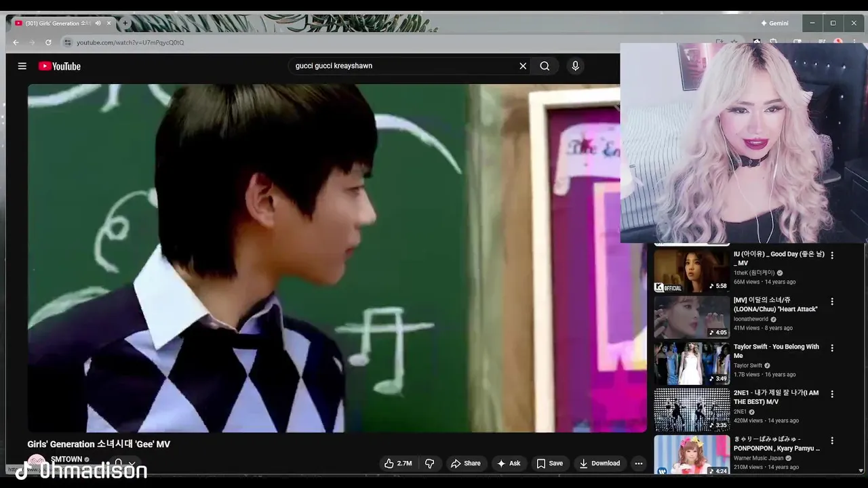Go back with the browser back arrow
Screen dimensions: 868x488
[x=16, y=42]
